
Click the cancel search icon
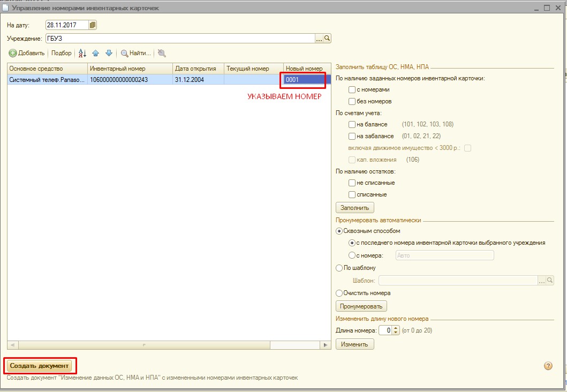pos(161,53)
